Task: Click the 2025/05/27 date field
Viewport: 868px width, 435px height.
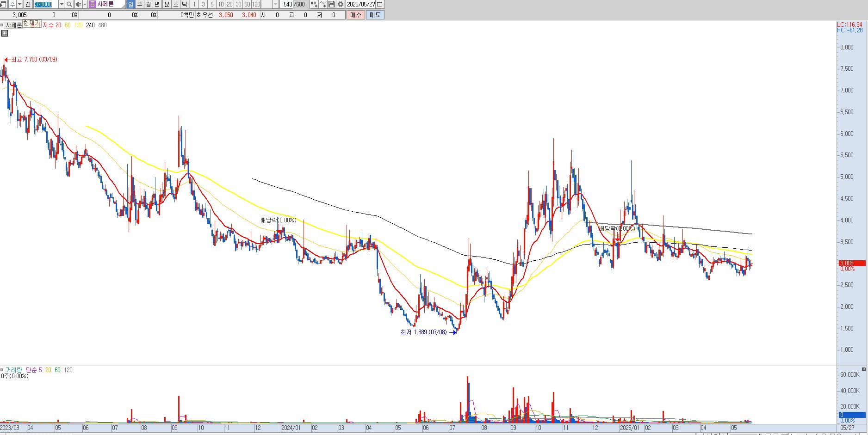Action: tap(361, 4)
